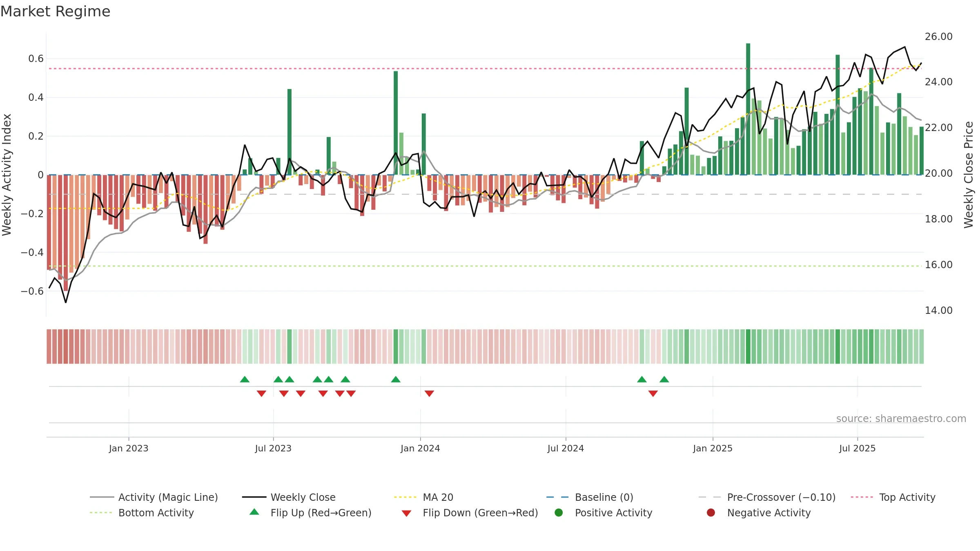980x551 pixels.
Task: Click the green flip-up marker near Dec 2023
Action: click(x=396, y=379)
